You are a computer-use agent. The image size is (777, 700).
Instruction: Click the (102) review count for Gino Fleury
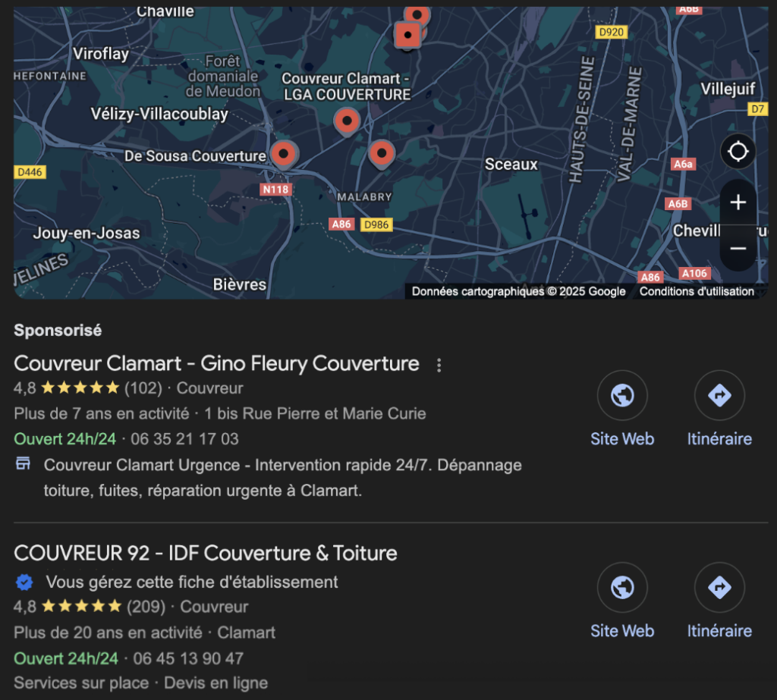[143, 388]
